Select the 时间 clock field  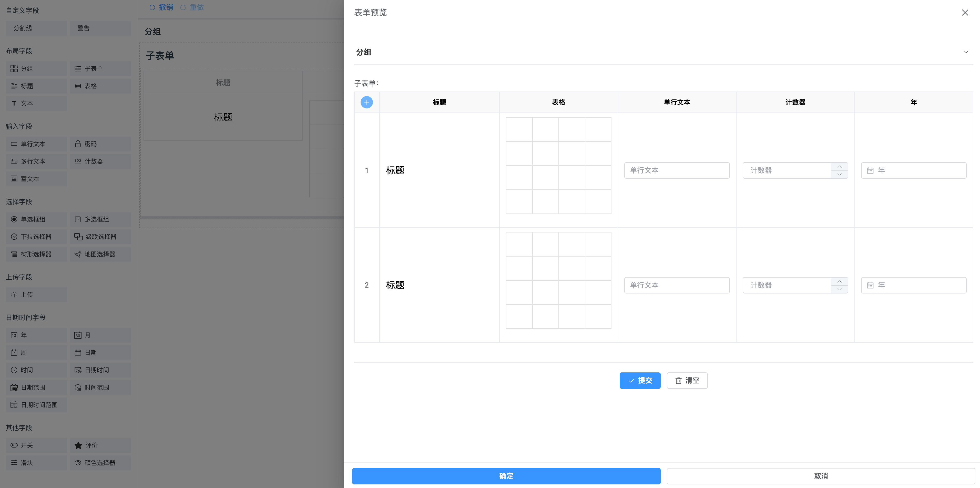(x=36, y=370)
